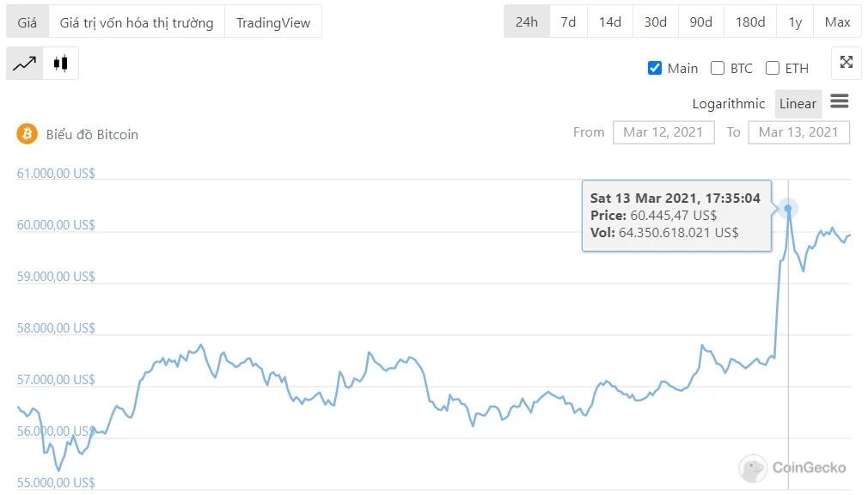Screen dimensions: 868x495
Task: Enable the ETH comparison checkbox
Action: pos(773,68)
